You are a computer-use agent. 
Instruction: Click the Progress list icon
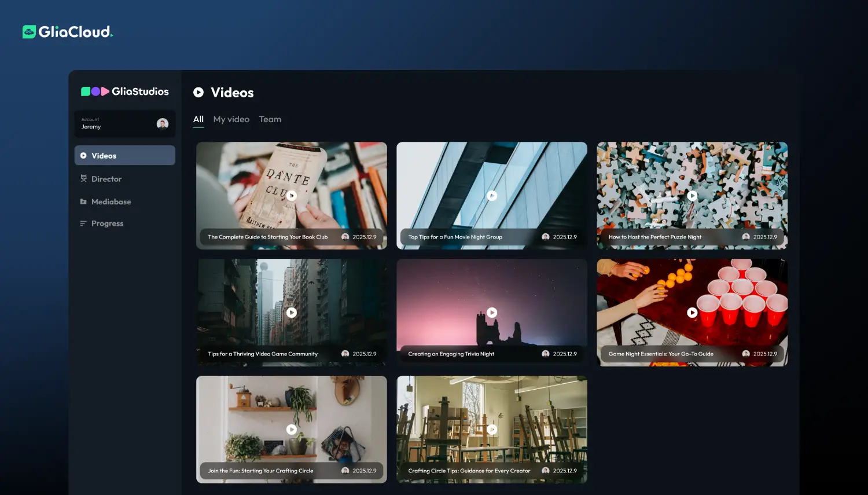coord(83,223)
